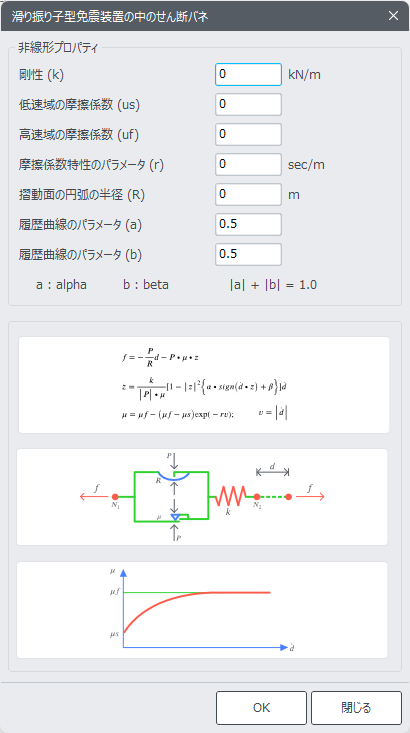This screenshot has height=733, width=410.
Task: Click the blue friction triangle symbol
Action: coord(175,517)
